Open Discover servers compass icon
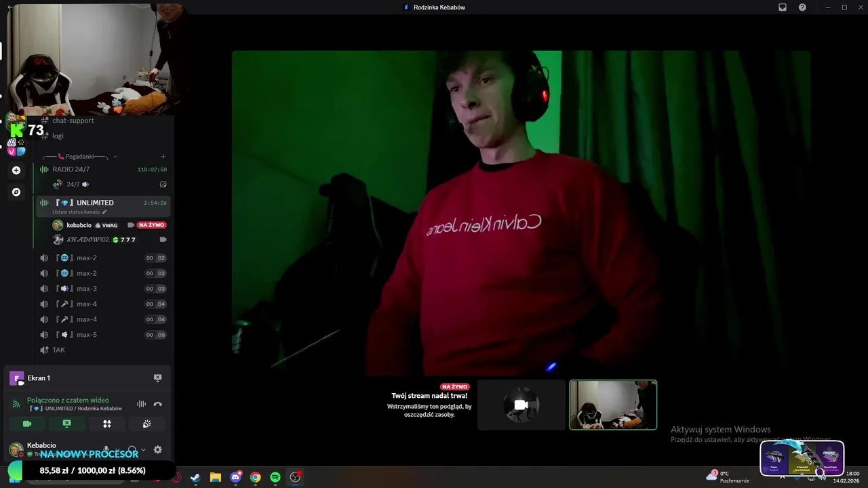 pos(16,192)
